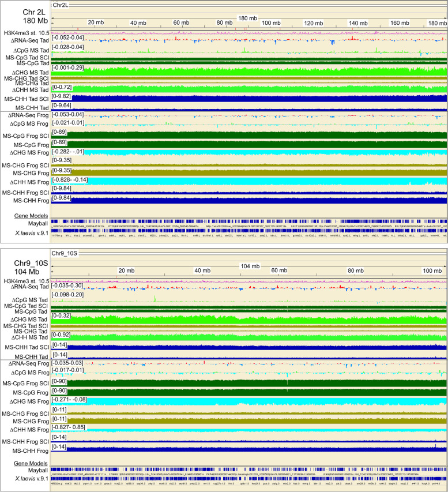The height and width of the screenshot is (492, 448).
Task: Click the [0-9.82] data range label
Action: [62, 96]
